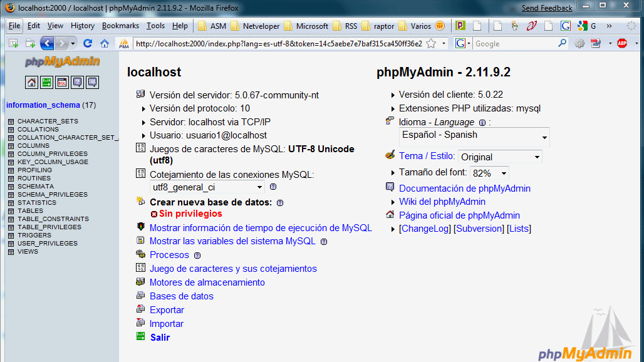Click the orange round bookmark icon after Varios
Image resolution: width=644 pixels, height=362 pixels.
tap(440, 26)
